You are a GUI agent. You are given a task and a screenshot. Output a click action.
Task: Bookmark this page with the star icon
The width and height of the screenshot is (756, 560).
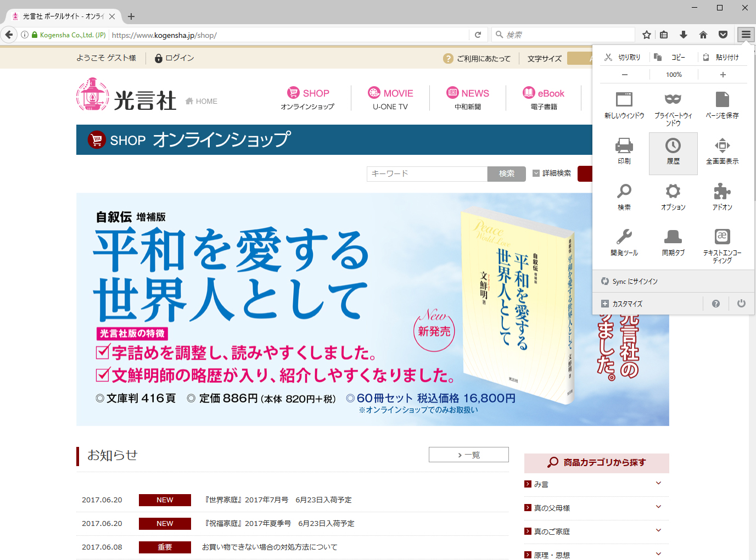click(647, 35)
